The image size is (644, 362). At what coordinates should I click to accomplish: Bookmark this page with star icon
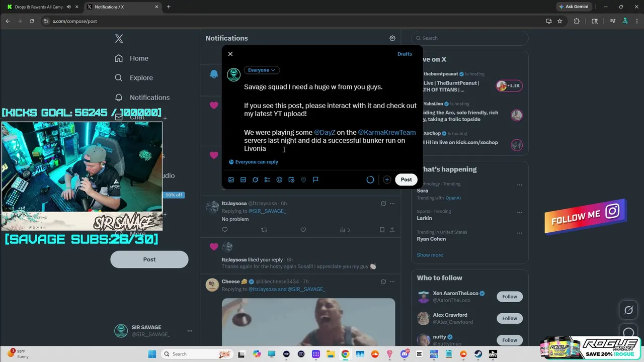click(560, 21)
